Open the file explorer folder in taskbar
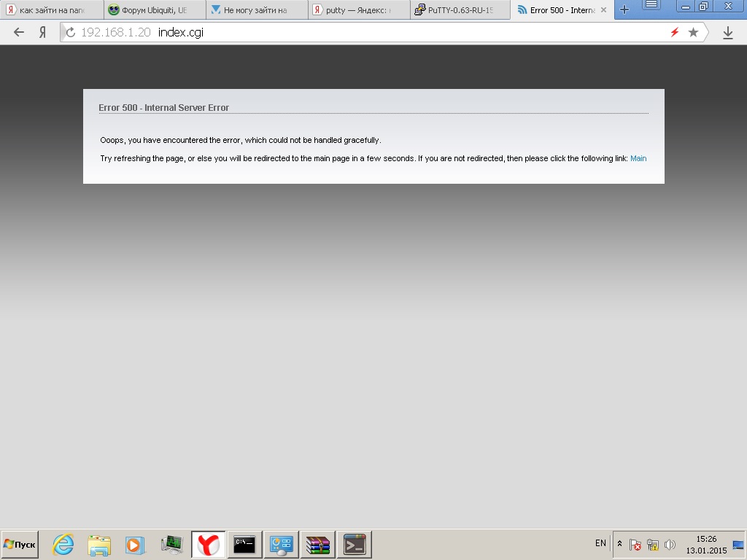The height and width of the screenshot is (560, 747). (99, 545)
